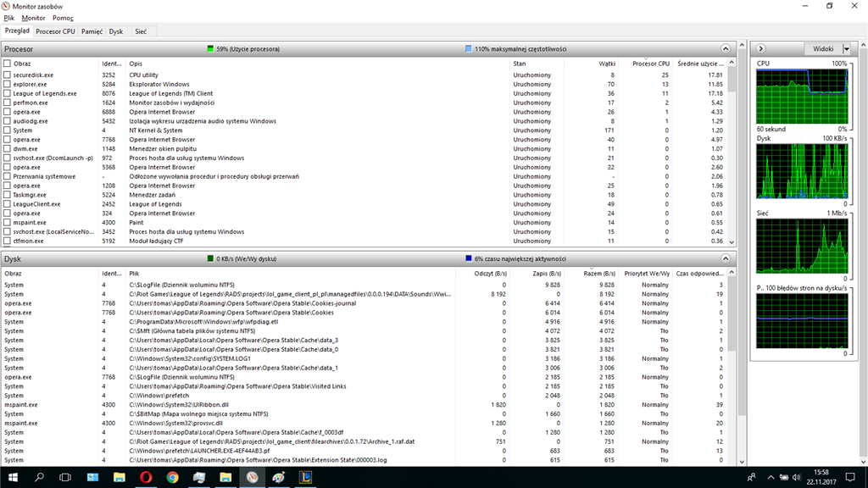Switch to Pamięć tab
Image resolution: width=868 pixels, height=488 pixels.
(x=92, y=31)
